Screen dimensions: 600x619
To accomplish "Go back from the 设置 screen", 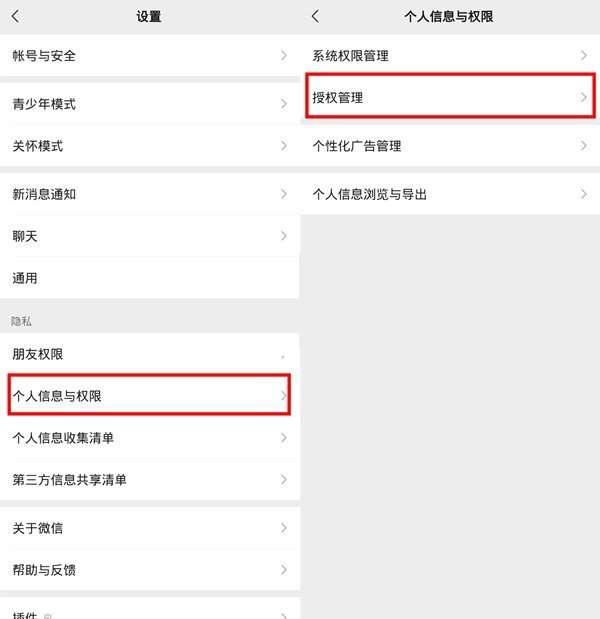I will (x=15, y=17).
